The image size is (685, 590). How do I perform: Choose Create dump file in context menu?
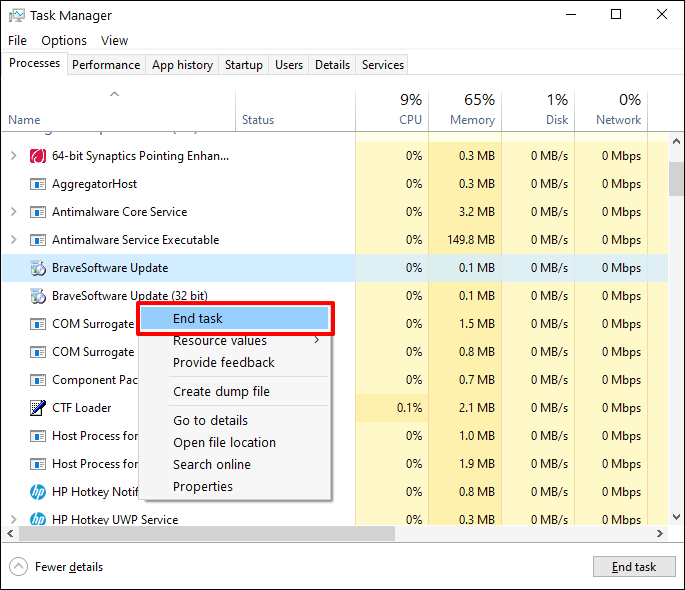[x=235, y=392]
